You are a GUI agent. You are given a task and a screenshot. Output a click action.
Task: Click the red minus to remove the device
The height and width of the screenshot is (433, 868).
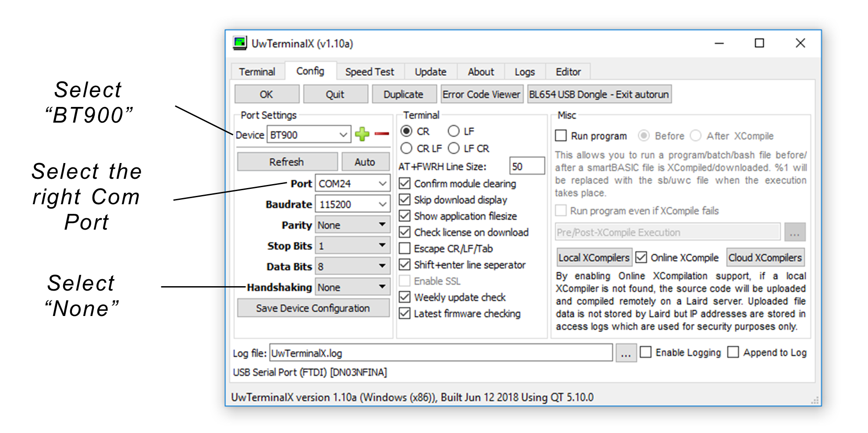[381, 135]
